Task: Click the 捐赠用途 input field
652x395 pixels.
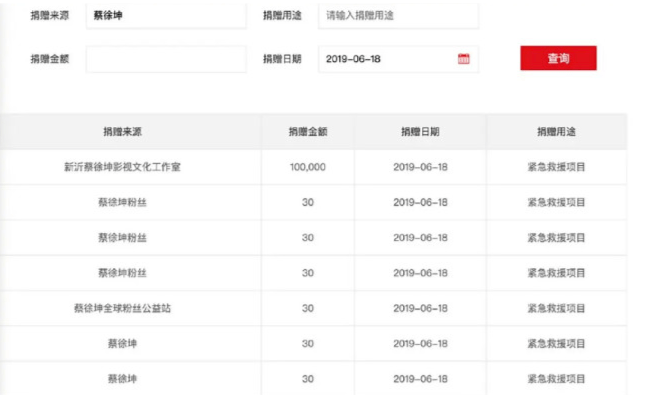Action: pyautogui.click(x=398, y=16)
